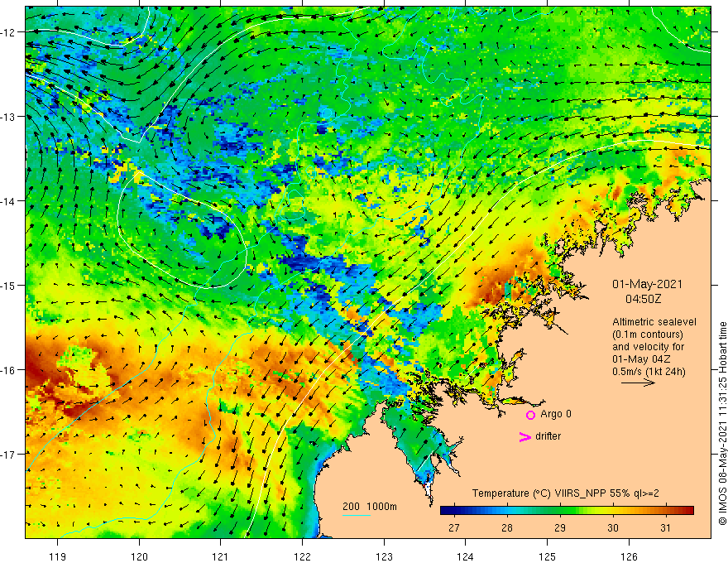This screenshot has width=728, height=563.
Task: Click the latitude axis label '-17'
Action: pyautogui.click(x=9, y=454)
